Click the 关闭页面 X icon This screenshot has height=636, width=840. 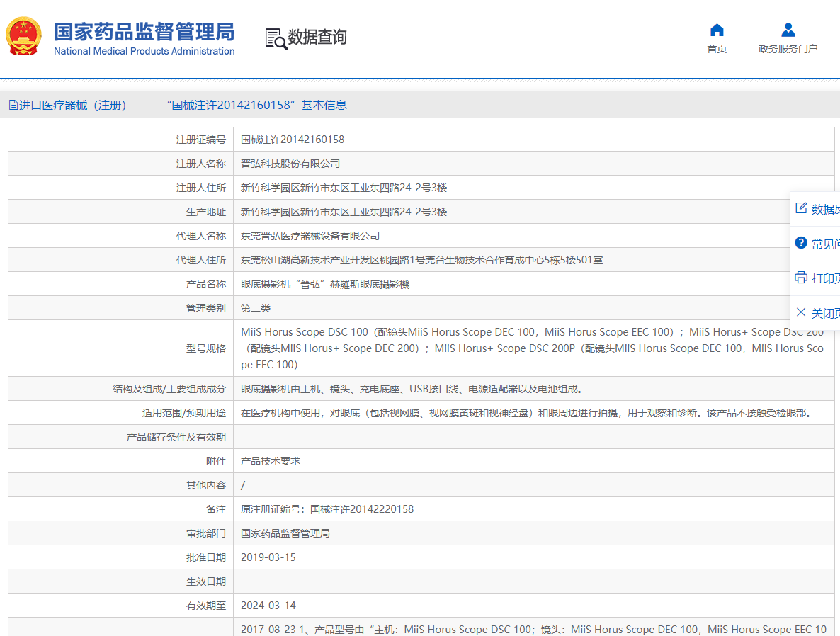[801, 312]
